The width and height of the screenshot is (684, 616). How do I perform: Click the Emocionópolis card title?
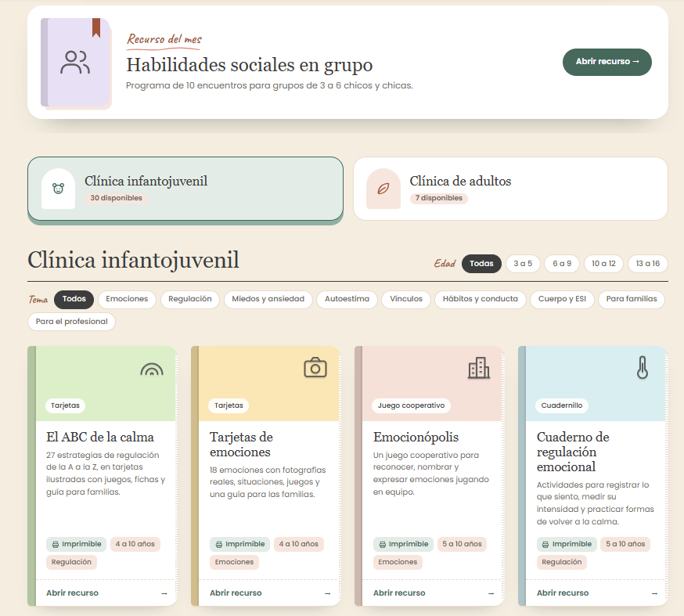(x=416, y=437)
